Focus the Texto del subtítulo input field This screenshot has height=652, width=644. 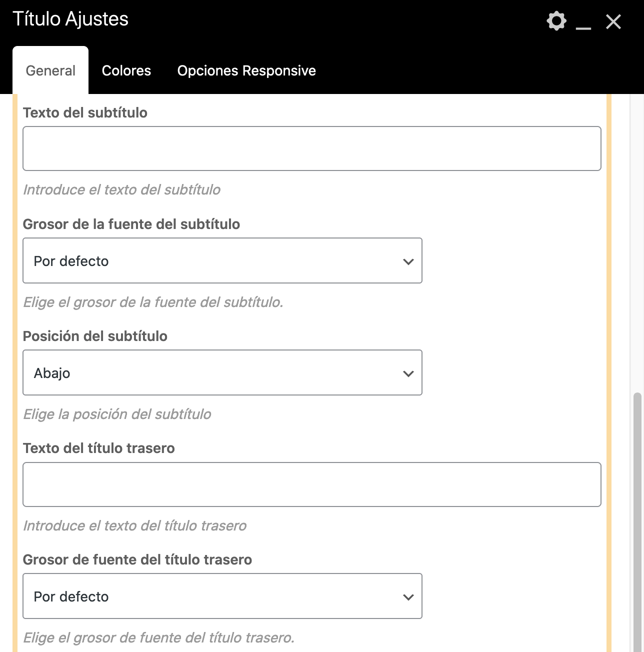pos(311,148)
